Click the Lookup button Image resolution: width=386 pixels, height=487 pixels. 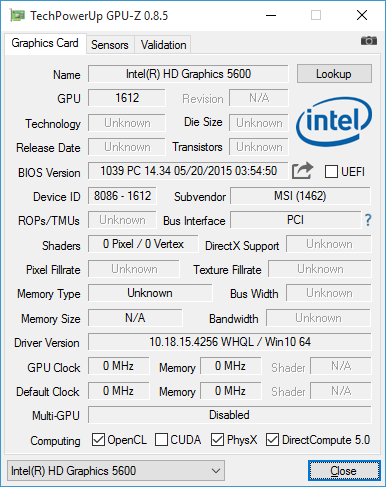pos(334,74)
